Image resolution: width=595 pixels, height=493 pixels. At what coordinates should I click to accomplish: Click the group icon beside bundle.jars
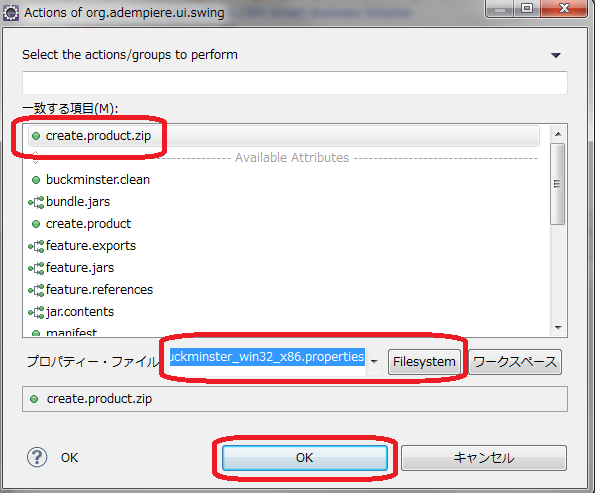(36, 202)
